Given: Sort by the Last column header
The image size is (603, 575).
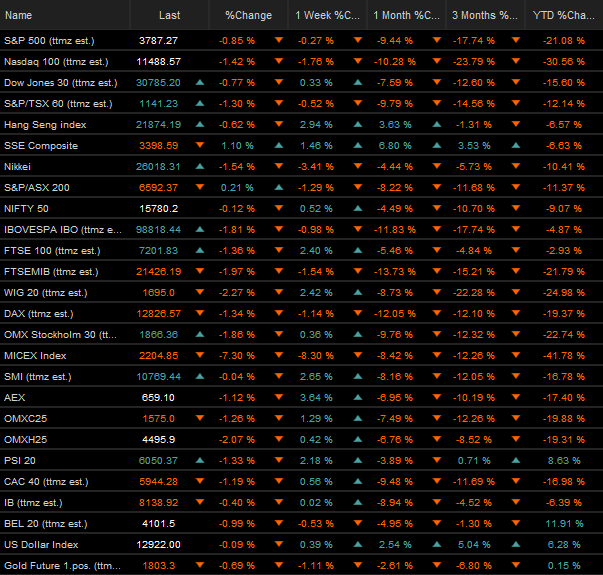Looking at the screenshot, I should coord(169,15).
